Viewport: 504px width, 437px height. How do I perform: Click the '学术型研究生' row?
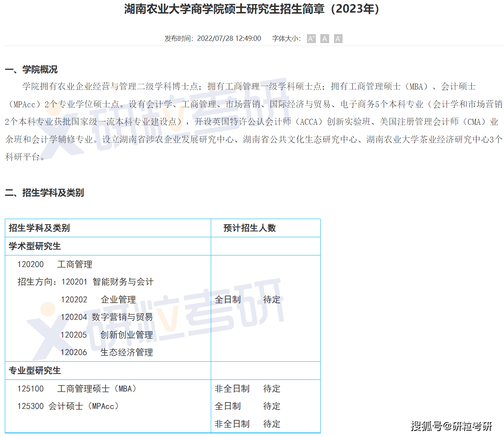[x=163, y=246]
